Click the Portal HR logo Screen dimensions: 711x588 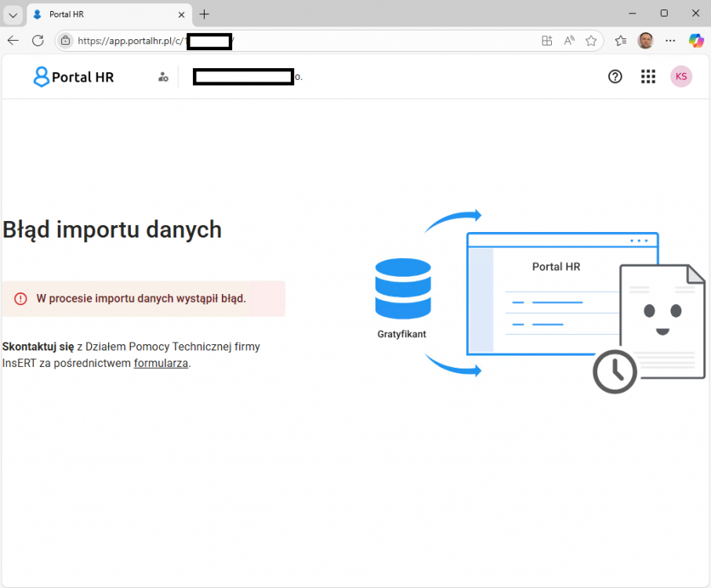[74, 77]
